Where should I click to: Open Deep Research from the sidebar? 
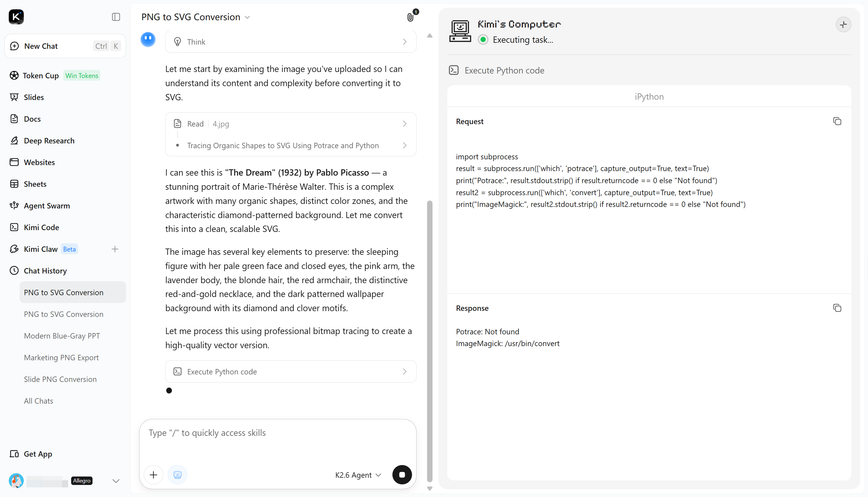point(49,141)
